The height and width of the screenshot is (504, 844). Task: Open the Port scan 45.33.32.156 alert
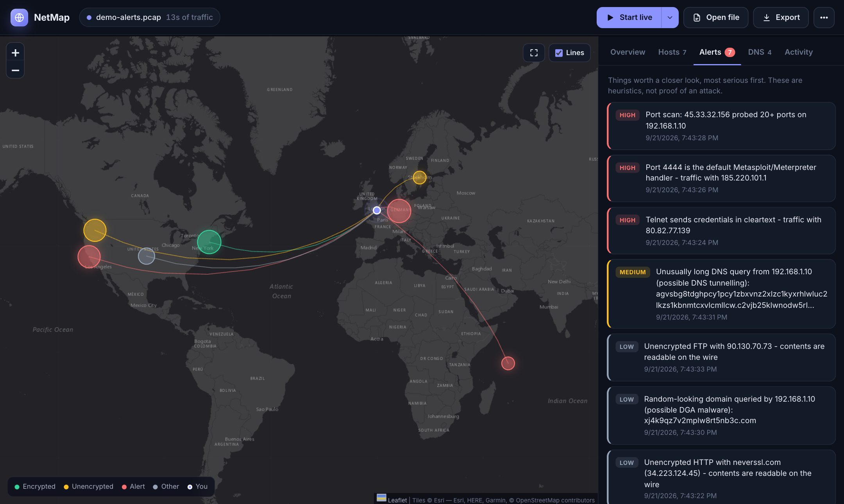click(721, 126)
